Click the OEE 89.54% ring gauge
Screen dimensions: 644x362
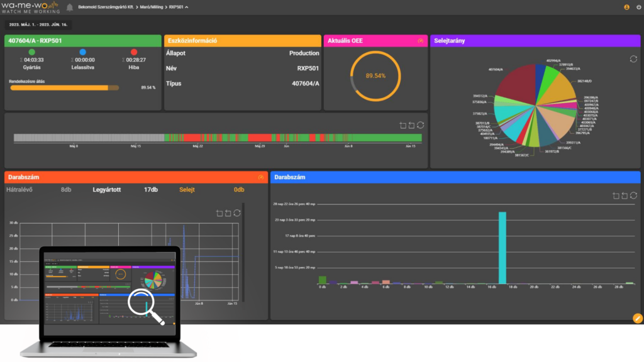point(375,76)
